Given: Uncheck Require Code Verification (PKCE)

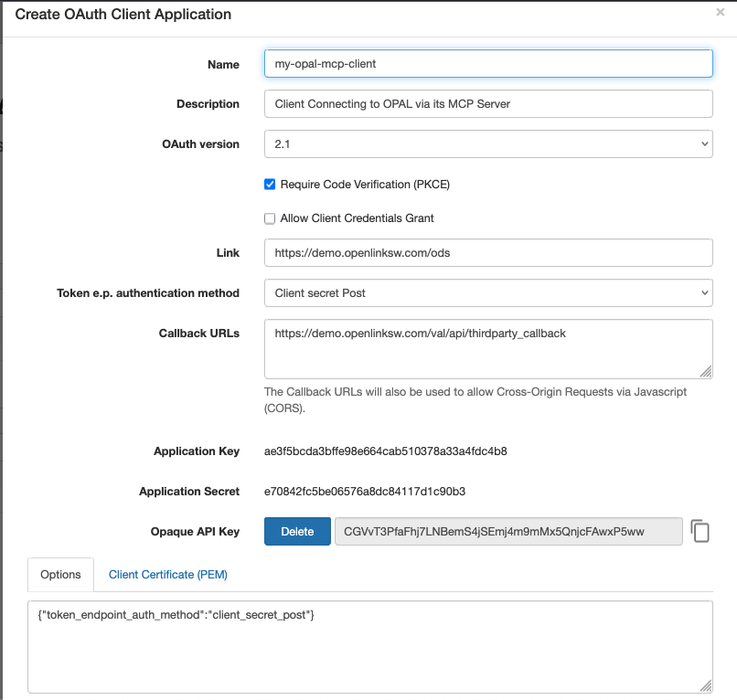Looking at the screenshot, I should pos(270,185).
